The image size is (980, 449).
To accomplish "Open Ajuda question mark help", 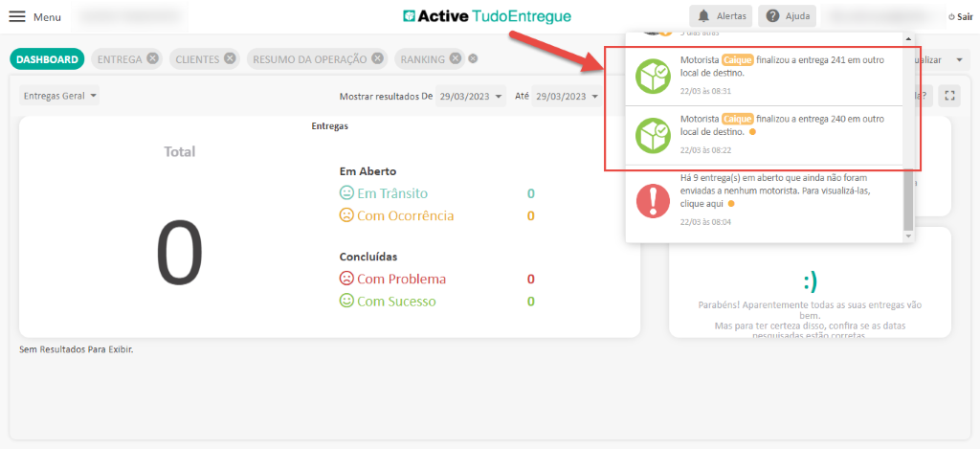I will point(772,16).
